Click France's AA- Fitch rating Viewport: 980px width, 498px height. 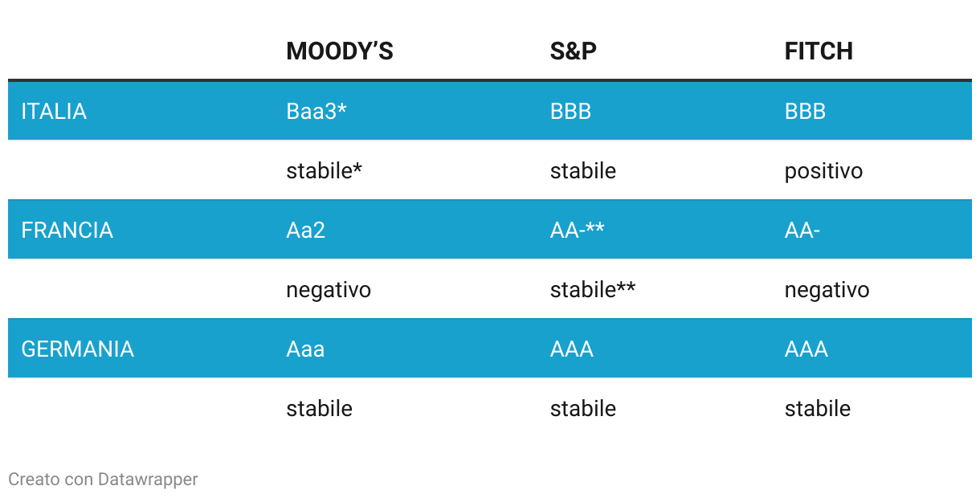pos(802,231)
